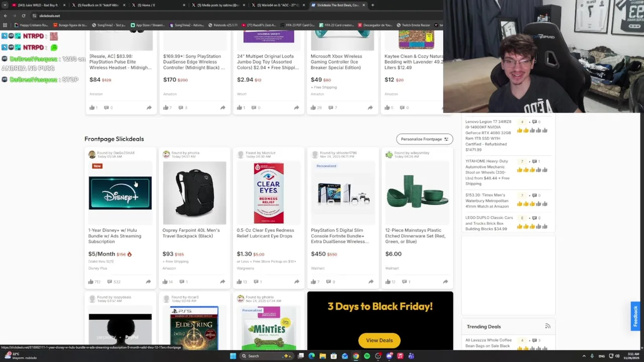Open the browser tab search dropdown
This screenshot has height=362, width=644.
tap(5, 5)
